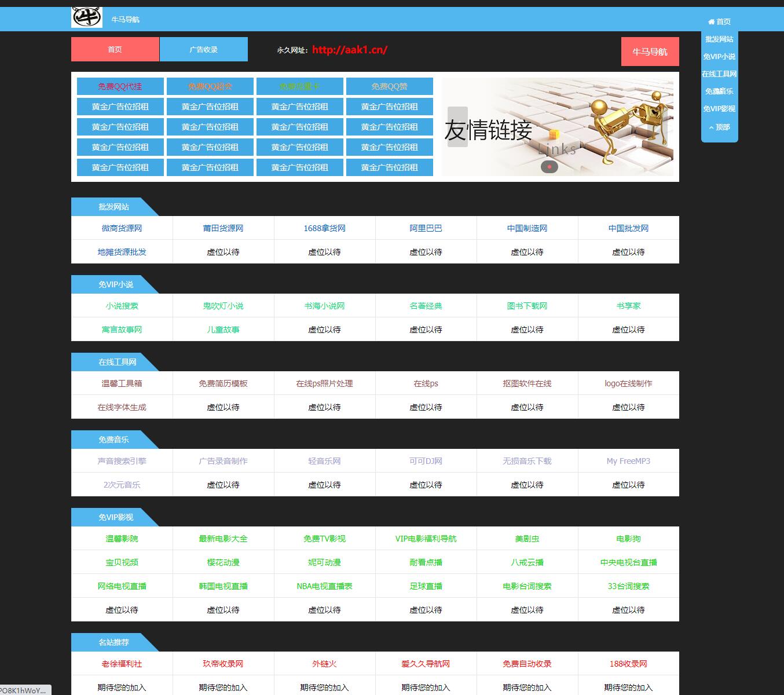
Task: Open the 寓言故事网 link
Action: (122, 330)
